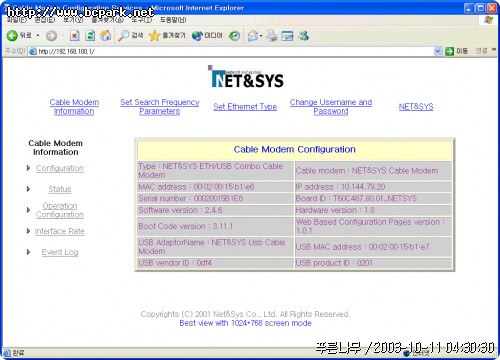The image size is (500, 360).
Task: Click the Board ID T60C467 cell
Action: (x=373, y=199)
